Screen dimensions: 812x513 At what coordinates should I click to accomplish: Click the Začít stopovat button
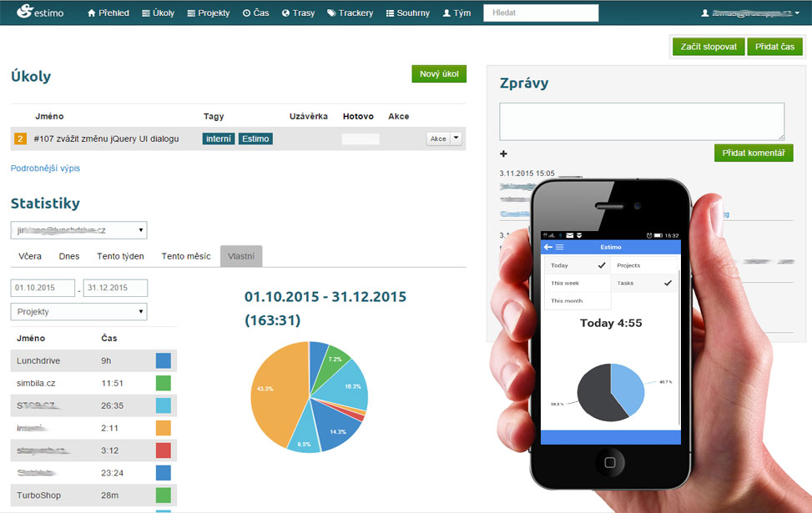click(708, 47)
